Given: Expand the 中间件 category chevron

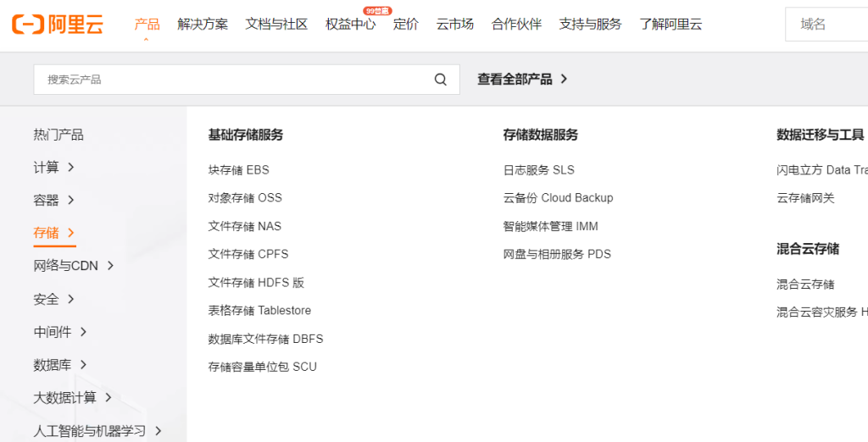Looking at the screenshot, I should pos(84,332).
